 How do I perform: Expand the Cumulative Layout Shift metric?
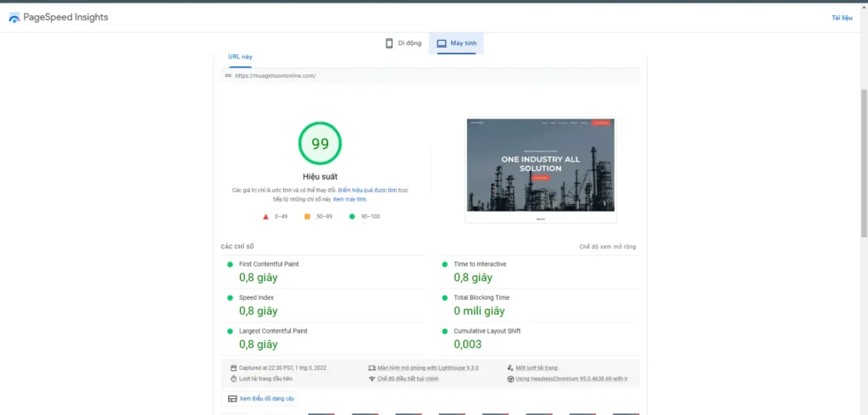[x=487, y=331]
